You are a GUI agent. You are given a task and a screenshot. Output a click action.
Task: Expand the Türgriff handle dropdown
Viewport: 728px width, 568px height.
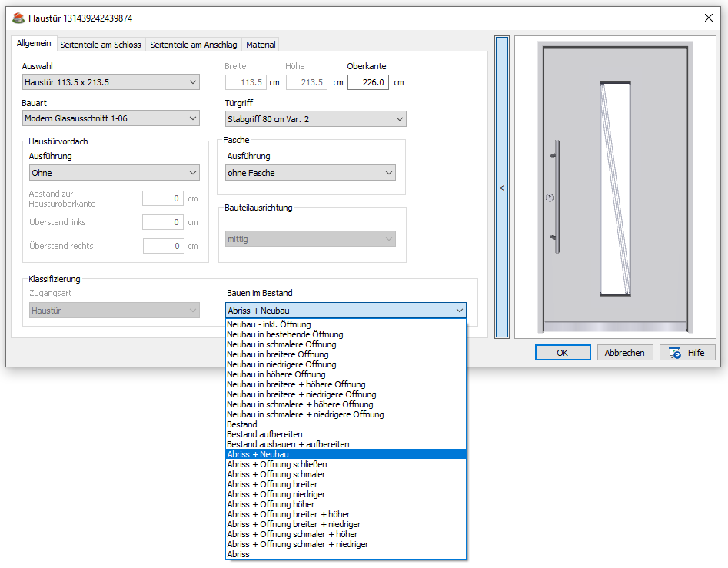pos(315,118)
